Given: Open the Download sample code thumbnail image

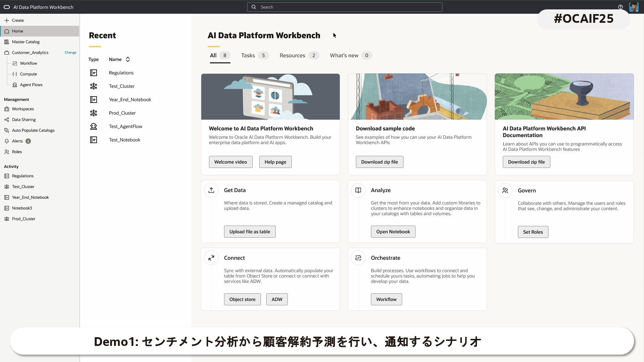Looking at the screenshot, I should point(417,97).
